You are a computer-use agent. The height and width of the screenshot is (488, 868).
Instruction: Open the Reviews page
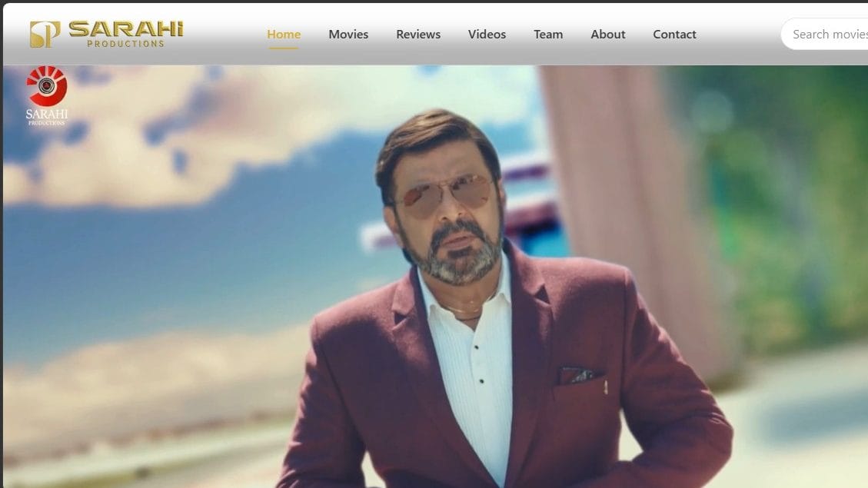pos(418,34)
